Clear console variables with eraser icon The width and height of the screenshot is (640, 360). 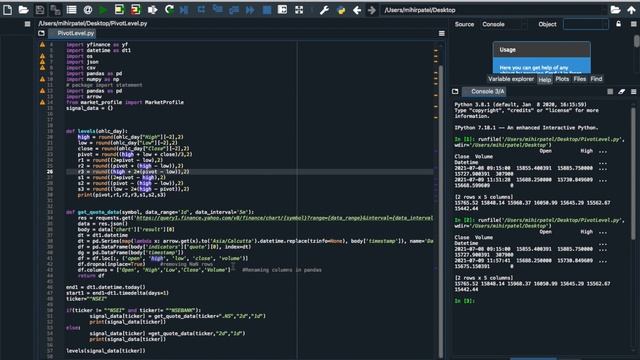621,92
